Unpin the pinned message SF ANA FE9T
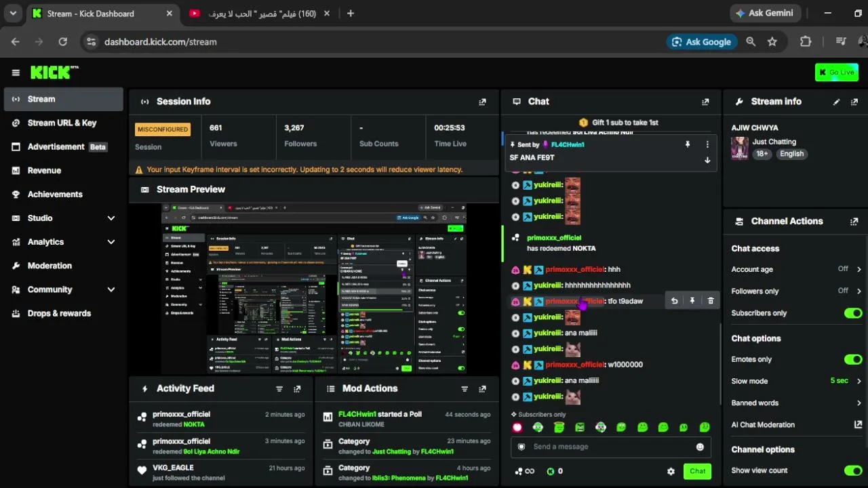Viewport: 868px width, 488px height. (x=688, y=144)
